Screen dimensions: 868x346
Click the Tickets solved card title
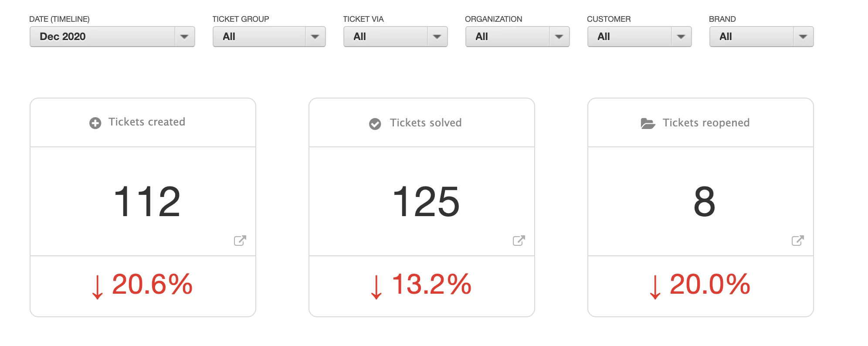pos(425,123)
